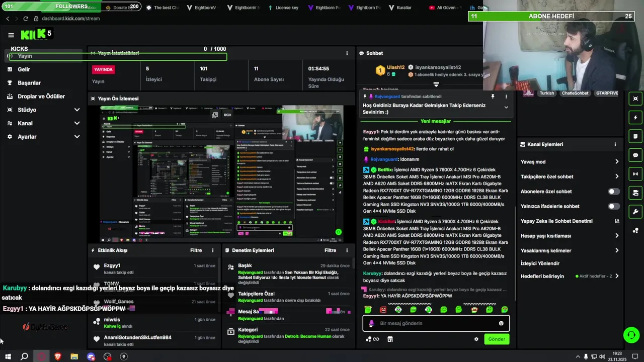
Task: Click the angry red emote above the chat input
Action: coord(383,310)
